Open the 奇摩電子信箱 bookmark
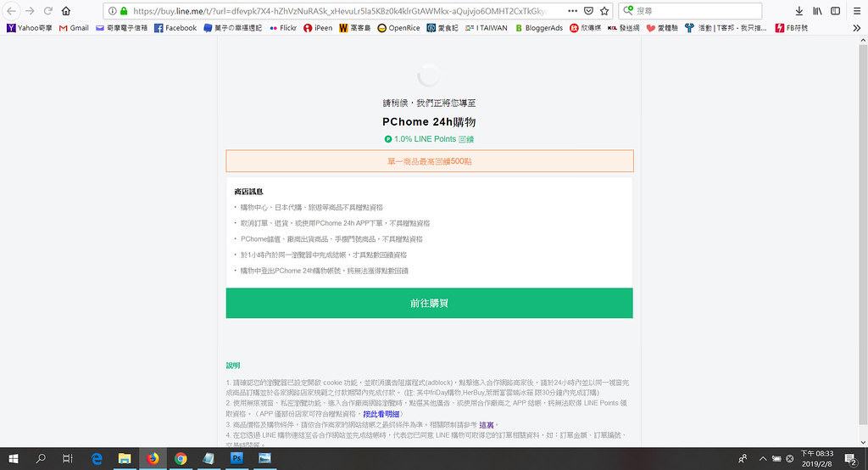Viewport: 868px width, 470px height. [x=121, y=28]
